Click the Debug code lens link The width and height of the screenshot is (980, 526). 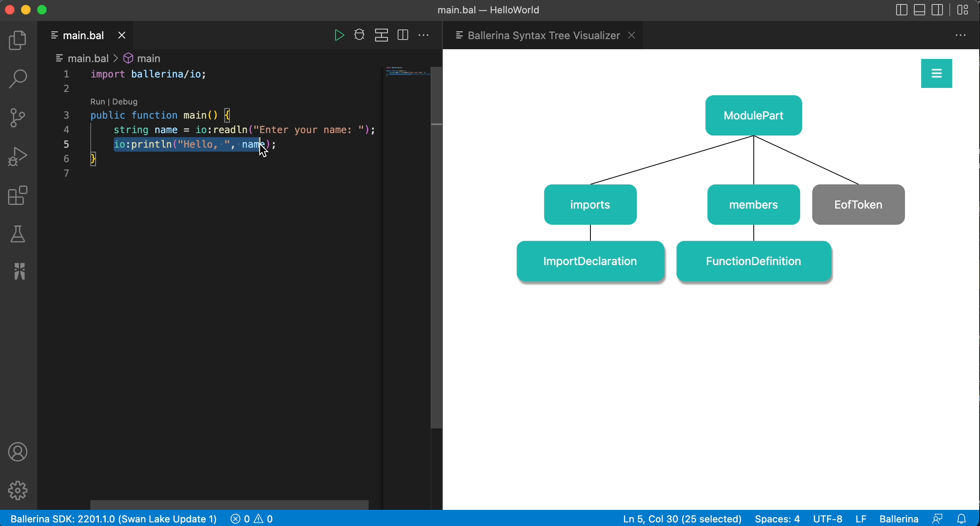point(125,102)
